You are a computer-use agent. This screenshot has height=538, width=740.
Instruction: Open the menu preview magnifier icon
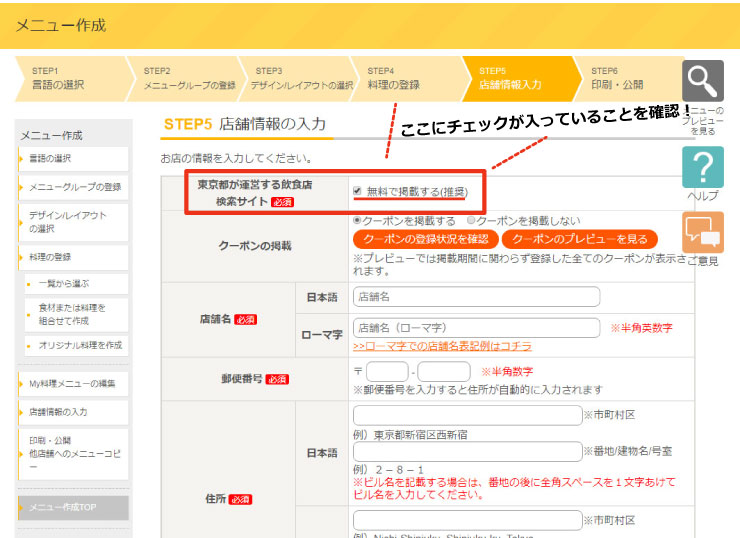click(703, 81)
